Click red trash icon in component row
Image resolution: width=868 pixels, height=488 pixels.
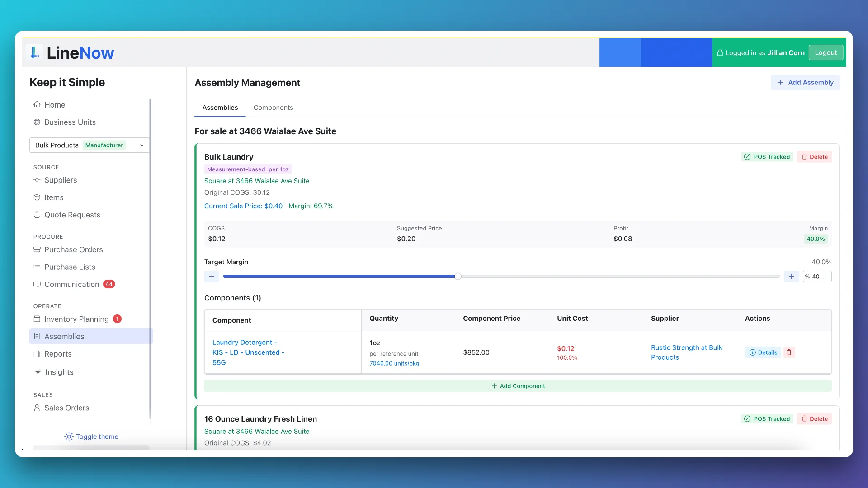[x=789, y=352]
